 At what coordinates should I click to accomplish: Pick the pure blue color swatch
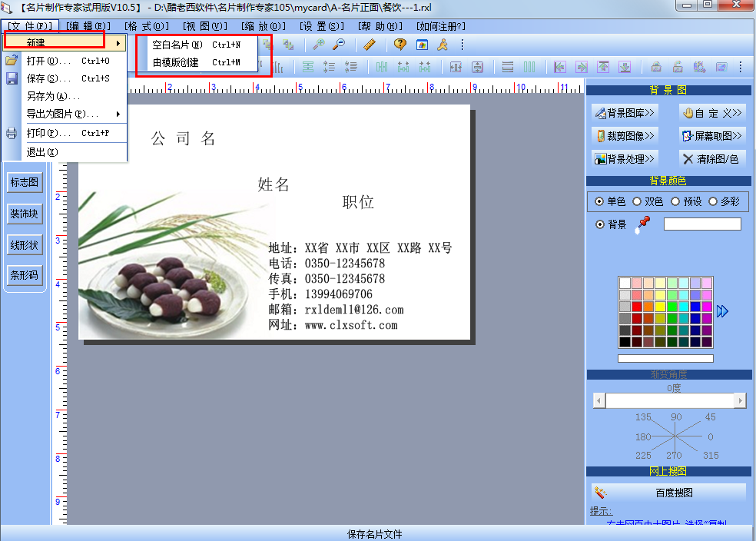[695, 307]
